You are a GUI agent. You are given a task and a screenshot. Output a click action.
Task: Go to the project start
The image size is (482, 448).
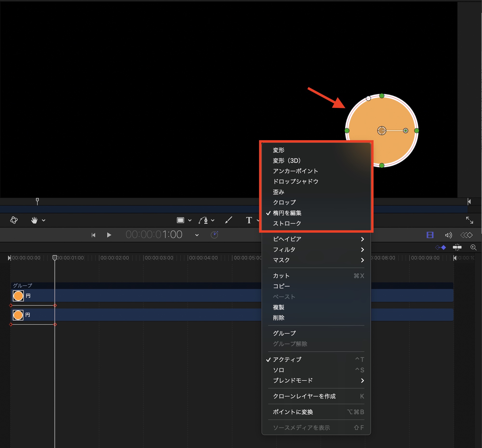pos(93,235)
